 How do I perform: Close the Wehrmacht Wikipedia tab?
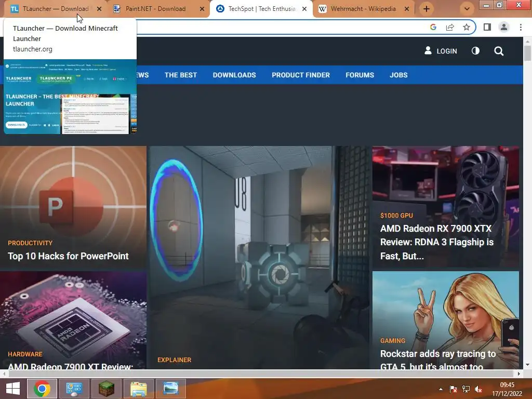click(x=407, y=9)
